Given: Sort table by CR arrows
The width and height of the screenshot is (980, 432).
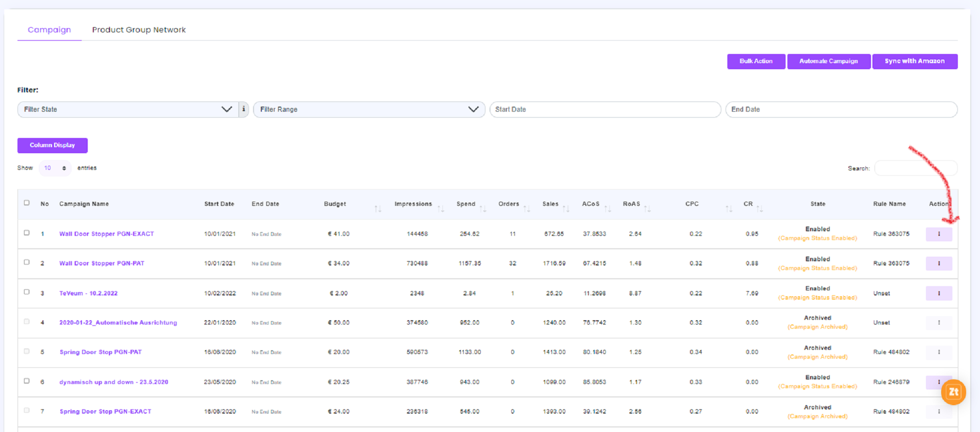Looking at the screenshot, I should [x=759, y=209].
